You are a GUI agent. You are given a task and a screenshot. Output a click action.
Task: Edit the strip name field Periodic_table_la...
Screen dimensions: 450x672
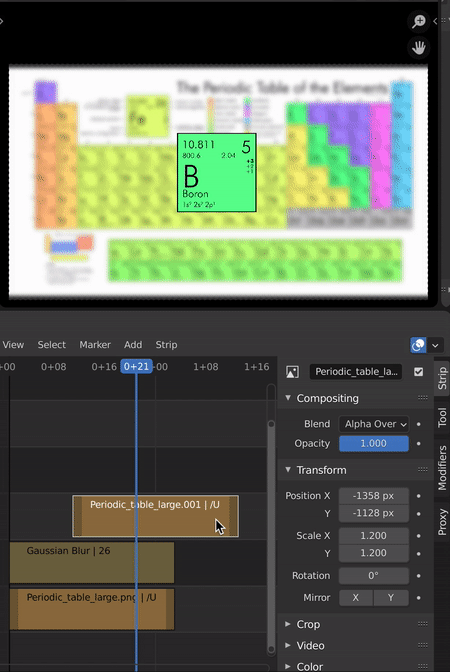coord(356,372)
